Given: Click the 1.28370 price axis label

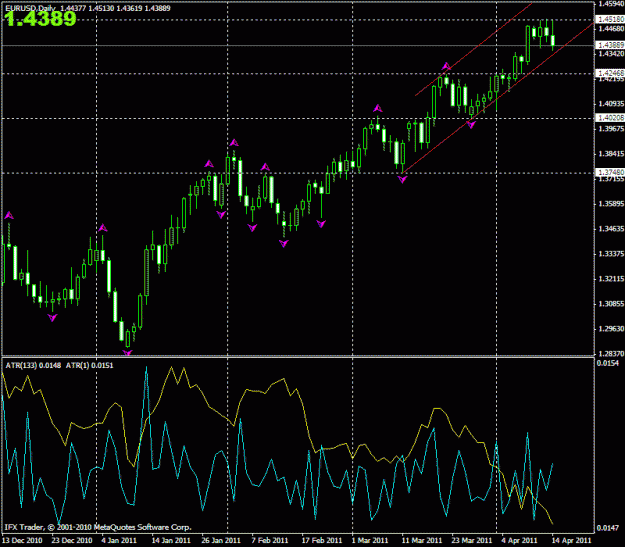Looking at the screenshot, I should [611, 354].
